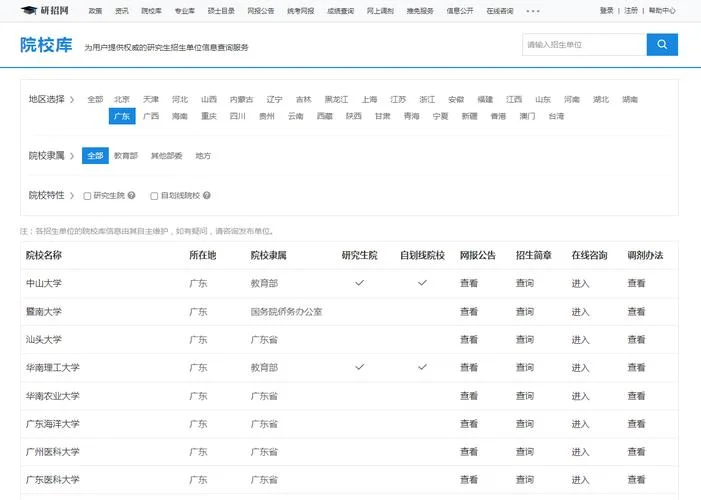Click the 研究生院 checkmark in 中山大学 row

(x=359, y=283)
